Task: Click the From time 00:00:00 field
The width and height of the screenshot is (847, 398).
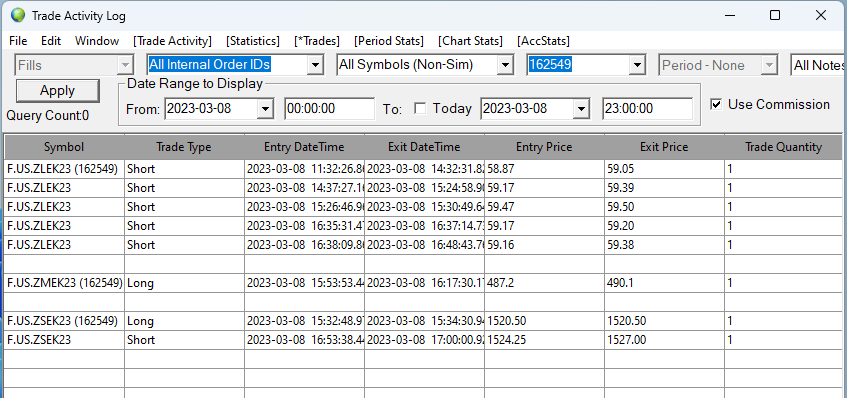Action: 330,109
